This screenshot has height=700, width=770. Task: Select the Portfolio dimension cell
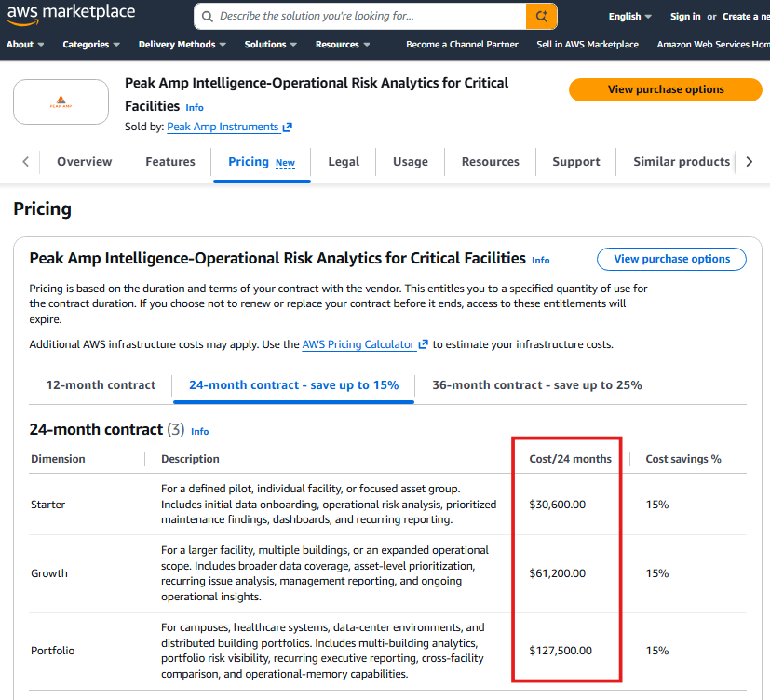(52, 651)
